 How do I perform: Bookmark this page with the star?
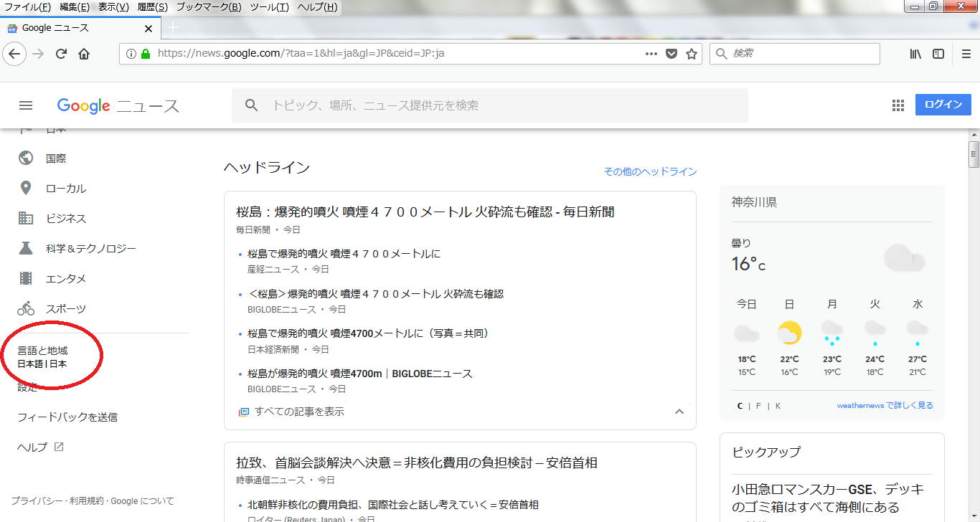click(692, 54)
